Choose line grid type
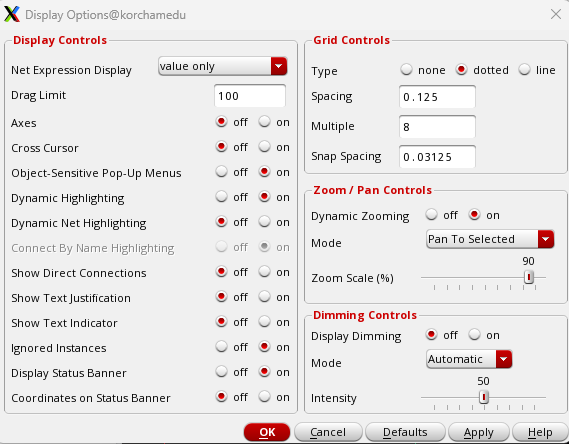 tap(524, 69)
